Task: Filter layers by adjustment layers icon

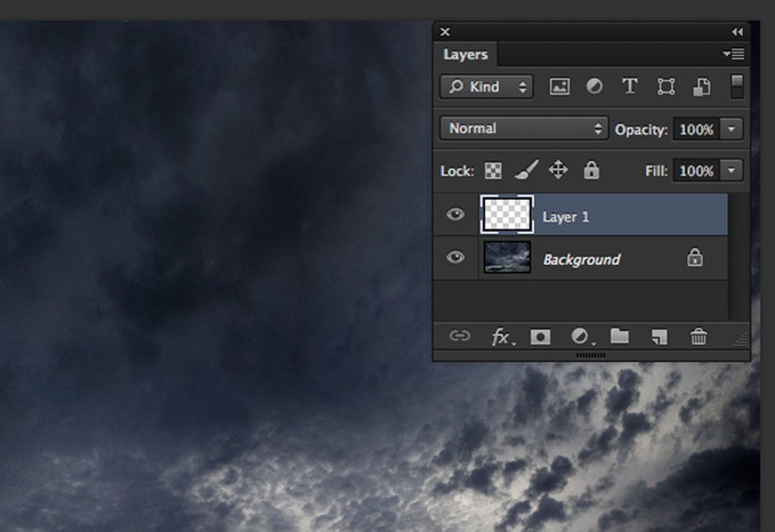Action: click(595, 87)
